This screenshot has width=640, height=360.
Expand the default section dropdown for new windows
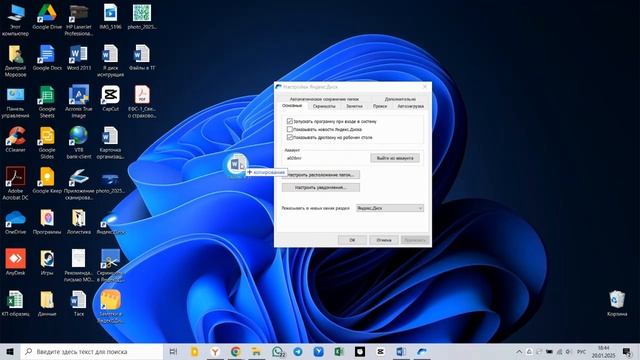point(390,208)
